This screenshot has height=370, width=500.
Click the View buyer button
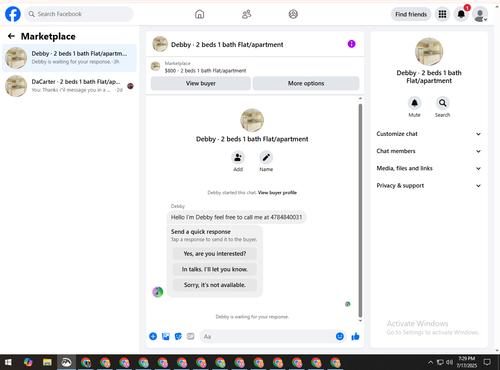[201, 83]
